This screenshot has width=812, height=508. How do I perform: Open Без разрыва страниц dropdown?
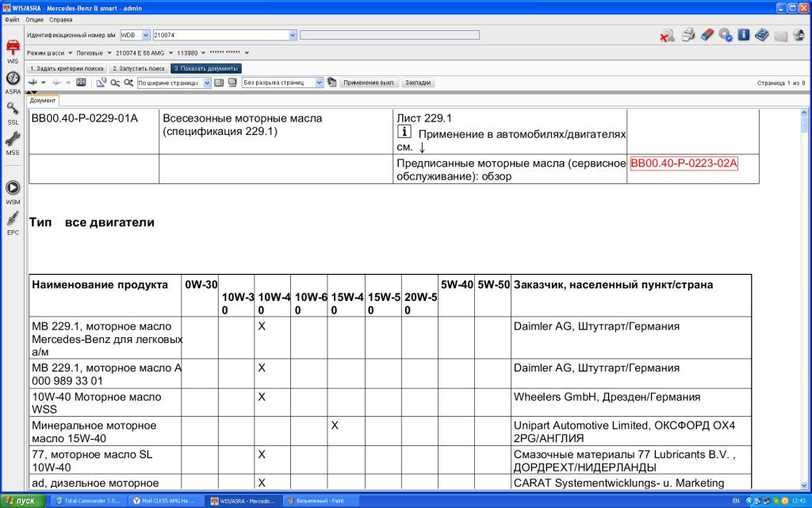pyautogui.click(x=320, y=83)
